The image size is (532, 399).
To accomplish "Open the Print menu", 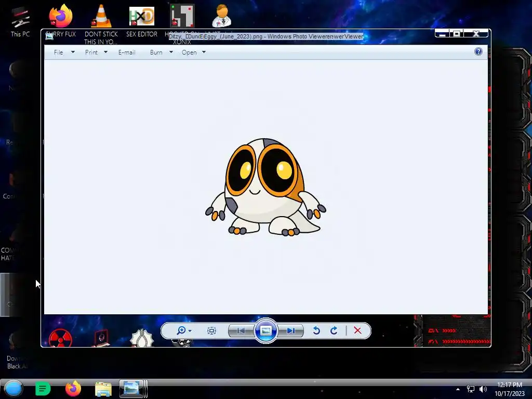I will (x=91, y=52).
